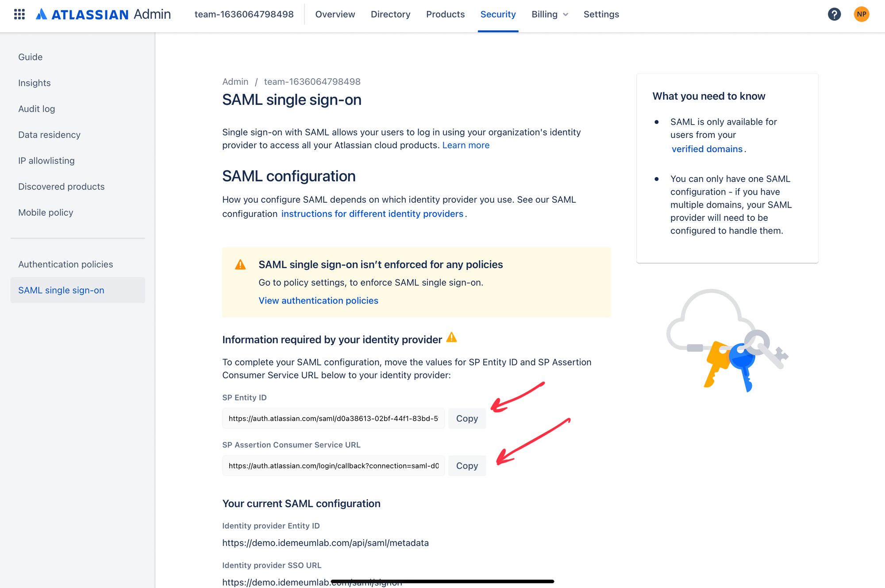Expand the Billing dropdown

pos(550,14)
